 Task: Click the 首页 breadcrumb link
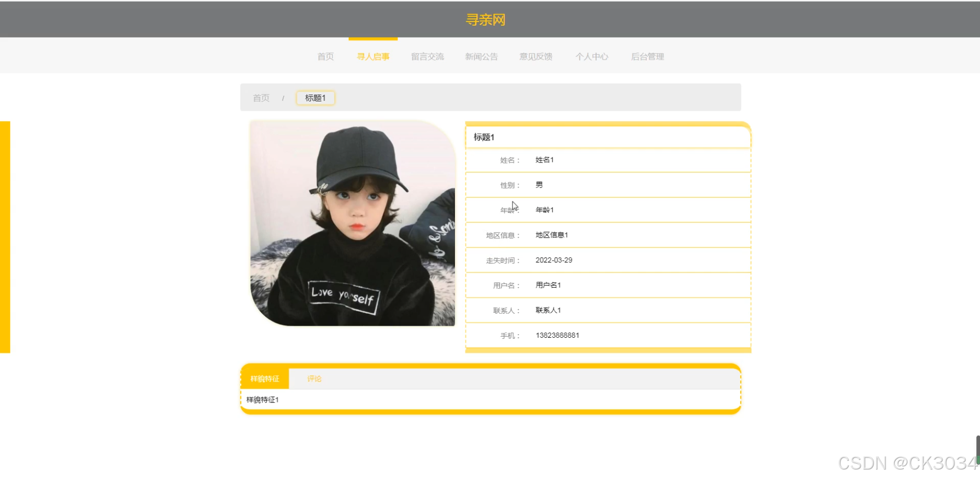tap(261, 98)
